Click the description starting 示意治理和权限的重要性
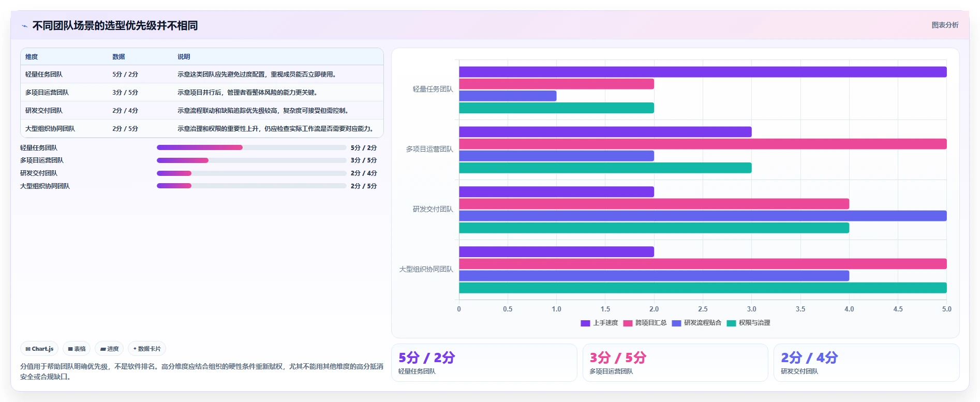 [276, 129]
